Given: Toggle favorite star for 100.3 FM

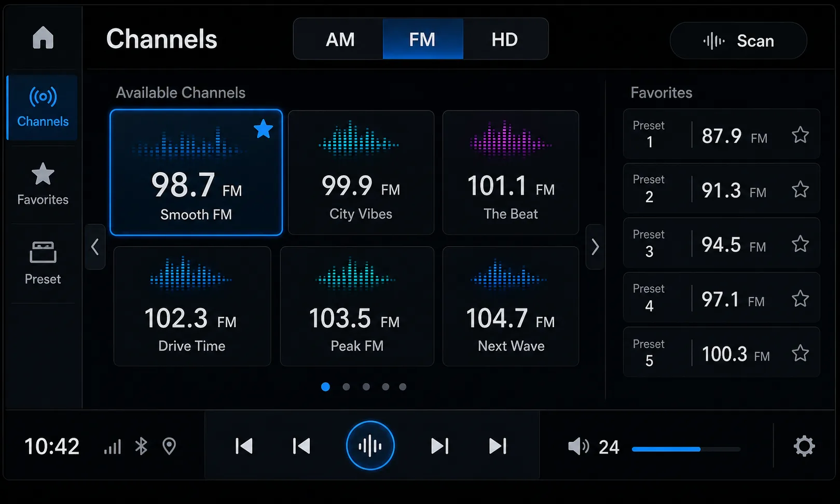Looking at the screenshot, I should pyautogui.click(x=801, y=353).
